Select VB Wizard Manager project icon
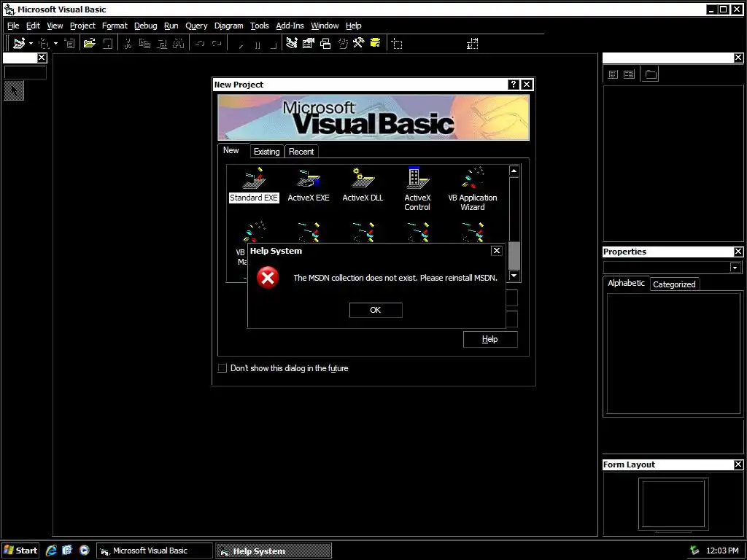Image resolution: width=747 pixels, height=560 pixels. 255,231
